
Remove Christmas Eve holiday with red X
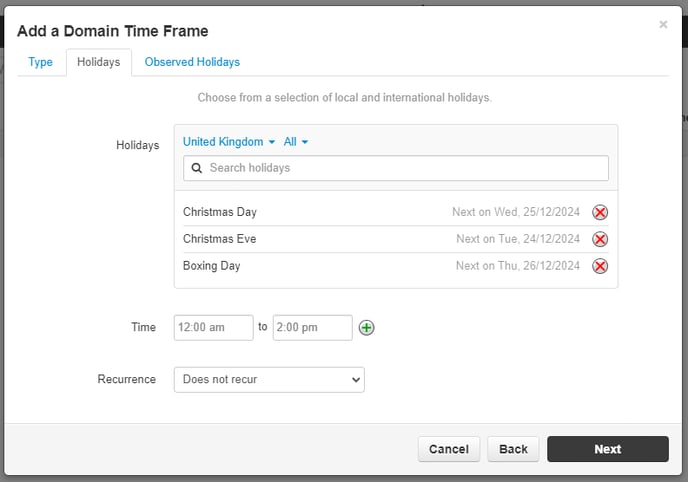click(x=600, y=239)
